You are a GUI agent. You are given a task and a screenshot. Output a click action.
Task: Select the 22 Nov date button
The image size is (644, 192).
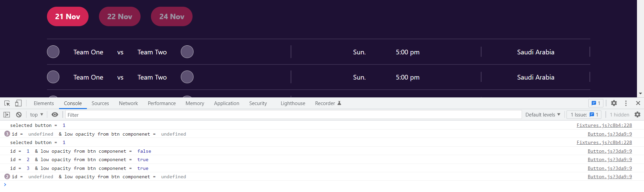pos(120,16)
